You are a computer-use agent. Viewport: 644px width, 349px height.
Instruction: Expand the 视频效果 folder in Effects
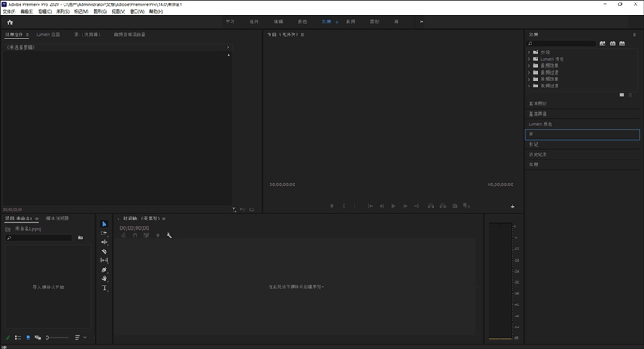point(529,79)
